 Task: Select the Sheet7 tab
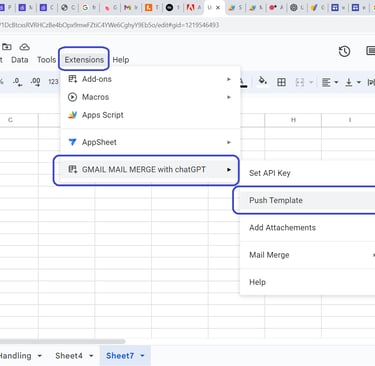120,356
